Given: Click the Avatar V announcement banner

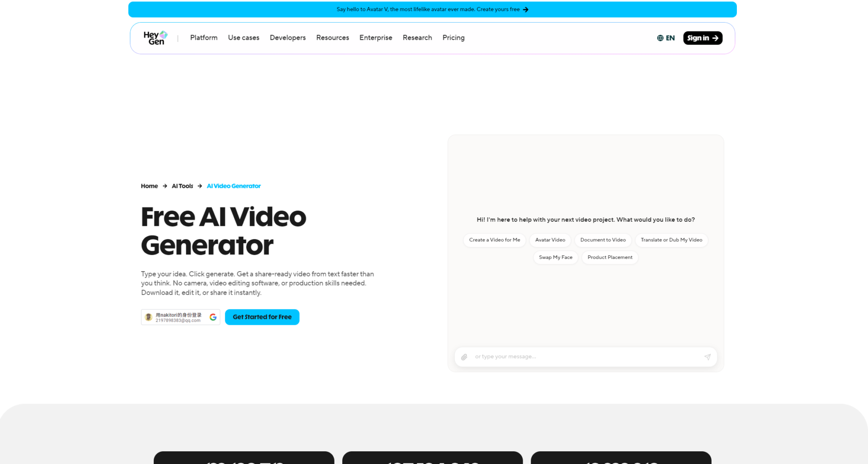Looking at the screenshot, I should pos(432,9).
